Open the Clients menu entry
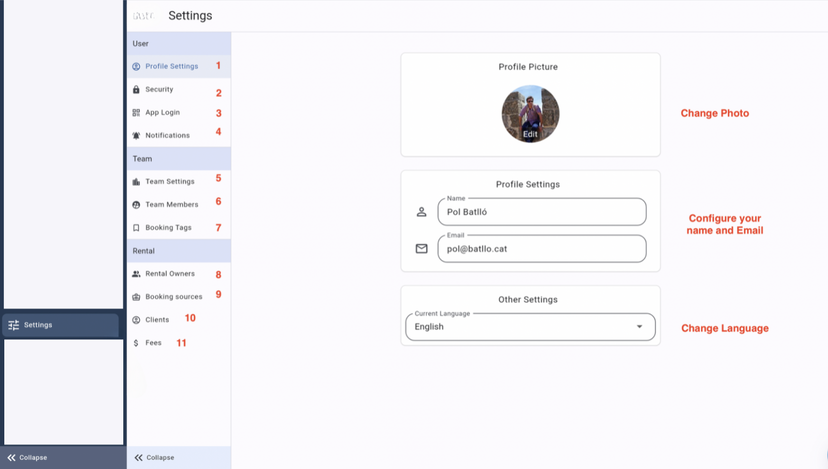 point(157,320)
